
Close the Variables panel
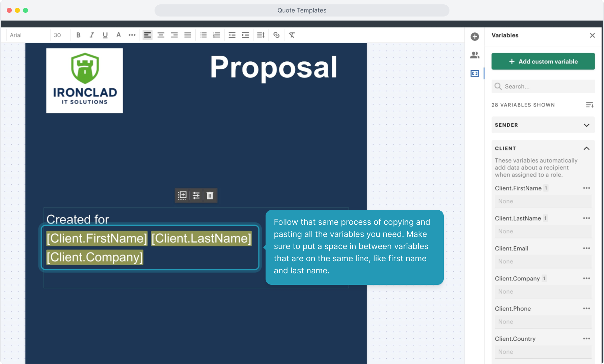click(x=592, y=35)
